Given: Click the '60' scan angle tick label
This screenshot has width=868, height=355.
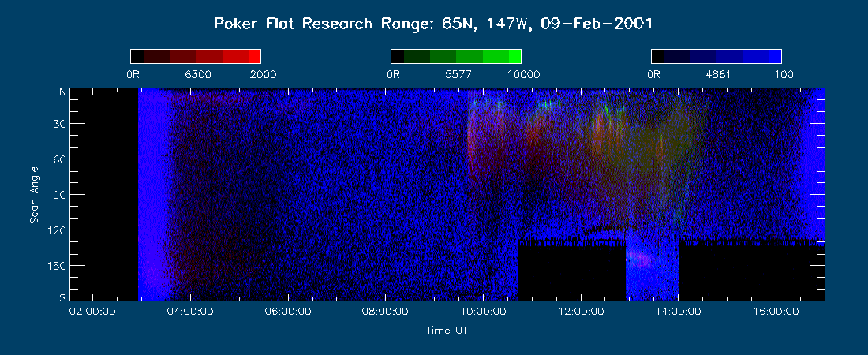Looking at the screenshot, I should pyautogui.click(x=60, y=159).
